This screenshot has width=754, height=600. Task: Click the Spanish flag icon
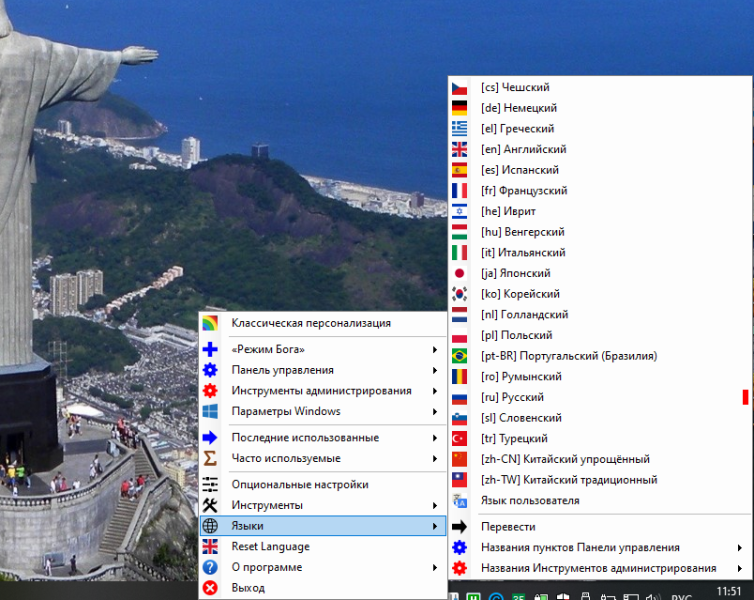point(459,170)
